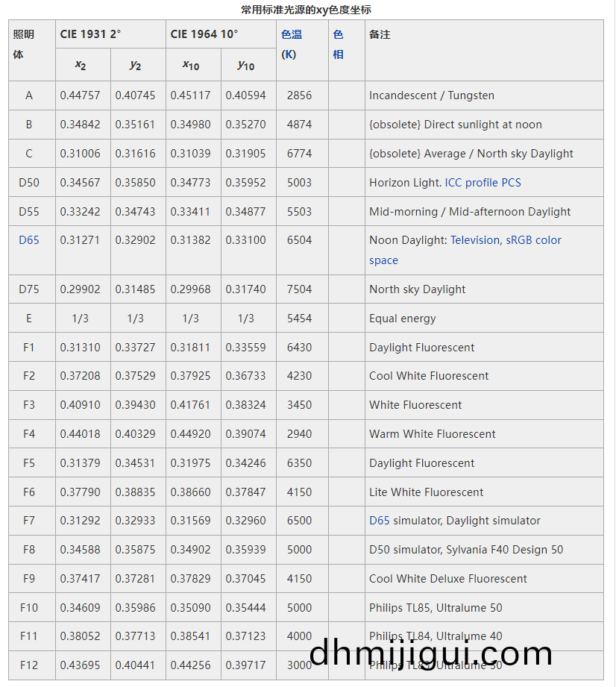Select illuminant E row label
The width and height of the screenshot is (616, 687).
pos(29,319)
